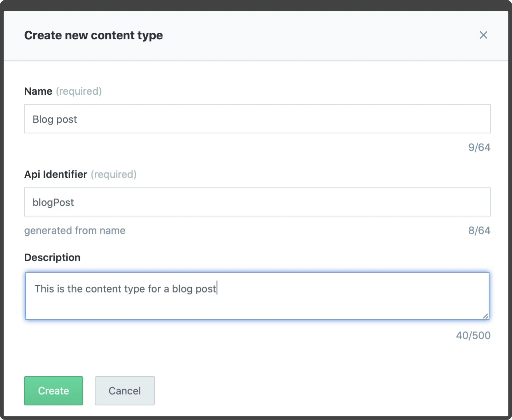Close the Create new content type dialog
Viewport: 512px width, 420px height.
[483, 35]
